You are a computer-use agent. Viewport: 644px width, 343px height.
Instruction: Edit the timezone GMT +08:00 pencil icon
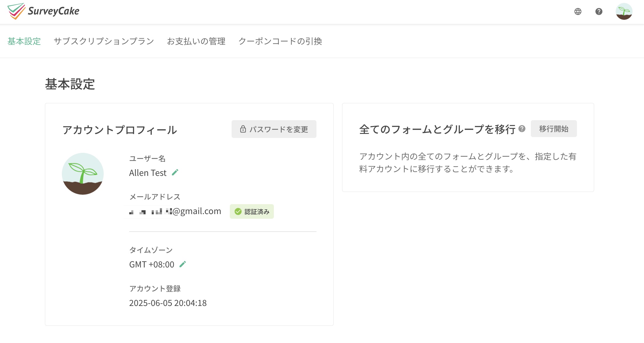[183, 264]
